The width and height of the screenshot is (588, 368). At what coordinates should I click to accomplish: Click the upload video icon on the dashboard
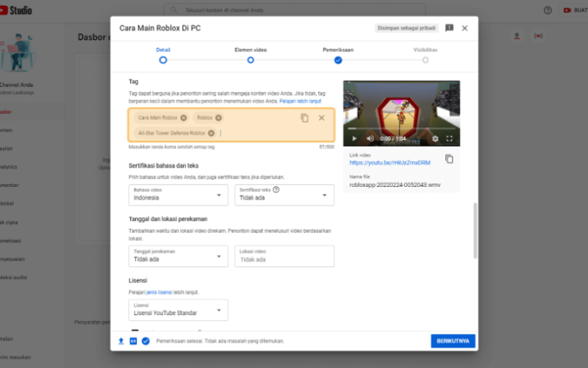coord(517,36)
